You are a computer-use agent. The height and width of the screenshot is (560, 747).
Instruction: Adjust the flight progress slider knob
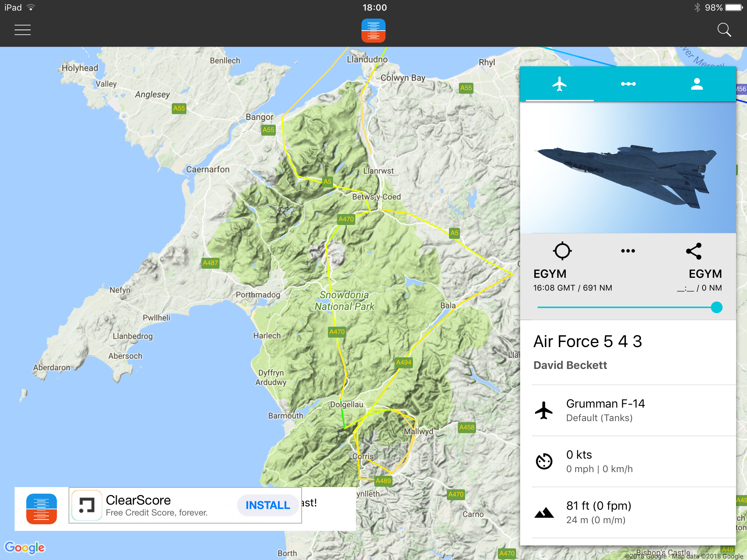pos(716,307)
